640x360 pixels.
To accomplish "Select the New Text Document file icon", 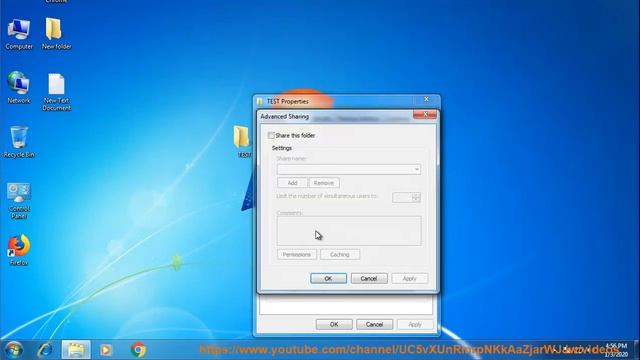I will tap(56, 92).
